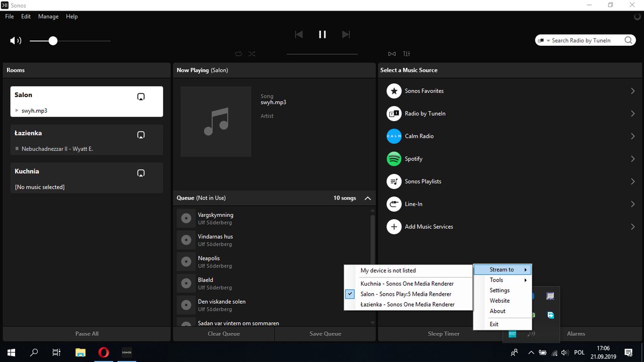Click the group icon for Łazienka room
The height and width of the screenshot is (362, 644).
tap(141, 135)
